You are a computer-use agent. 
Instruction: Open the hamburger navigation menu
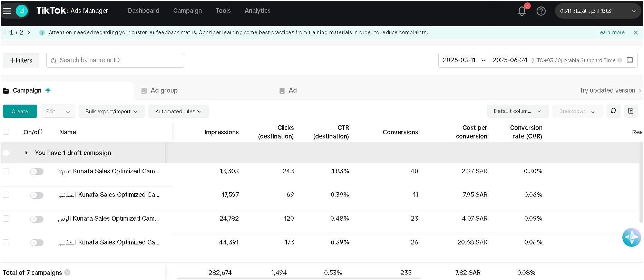click(x=7, y=11)
